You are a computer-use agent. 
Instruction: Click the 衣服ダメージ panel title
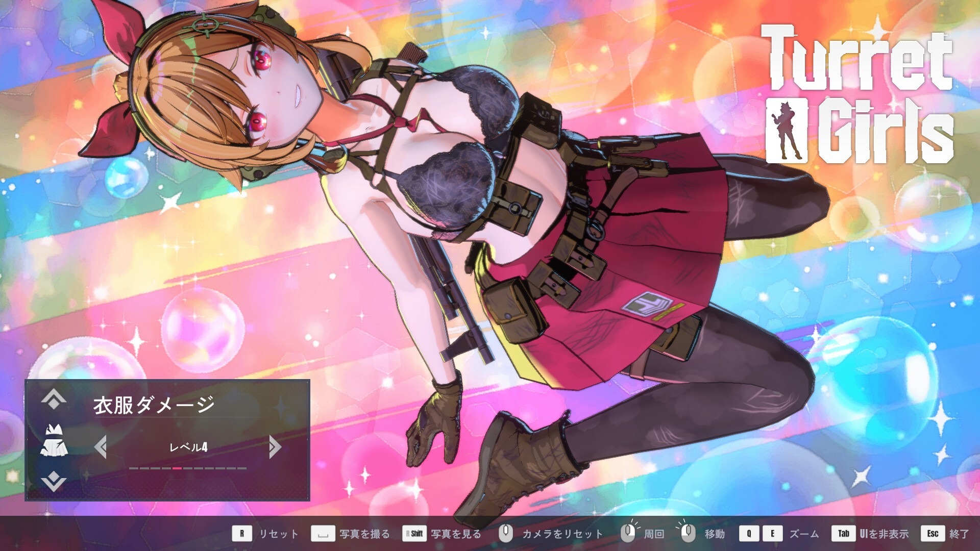click(154, 405)
